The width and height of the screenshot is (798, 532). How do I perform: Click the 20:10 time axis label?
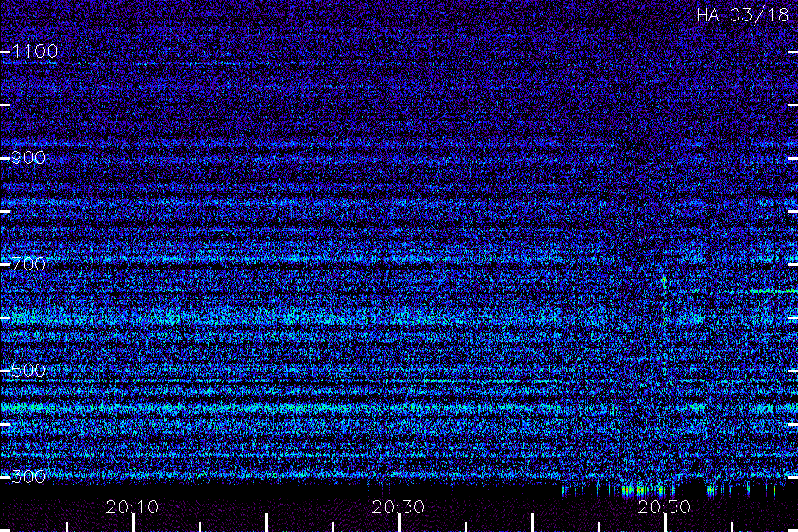(132, 507)
